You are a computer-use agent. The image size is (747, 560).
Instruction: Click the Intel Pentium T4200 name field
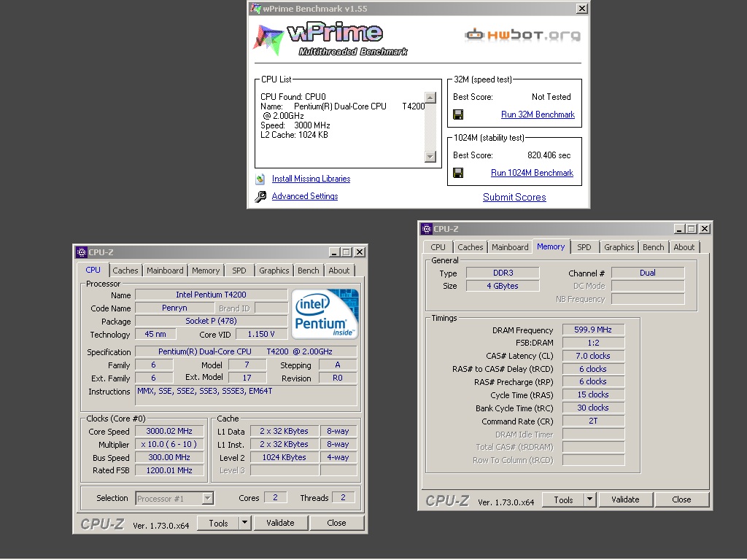(211, 295)
